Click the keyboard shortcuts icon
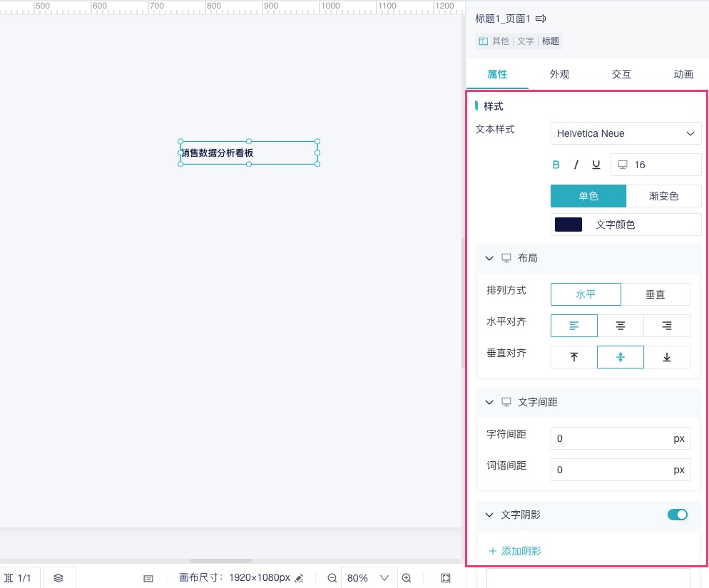The image size is (709, 588). 148,579
